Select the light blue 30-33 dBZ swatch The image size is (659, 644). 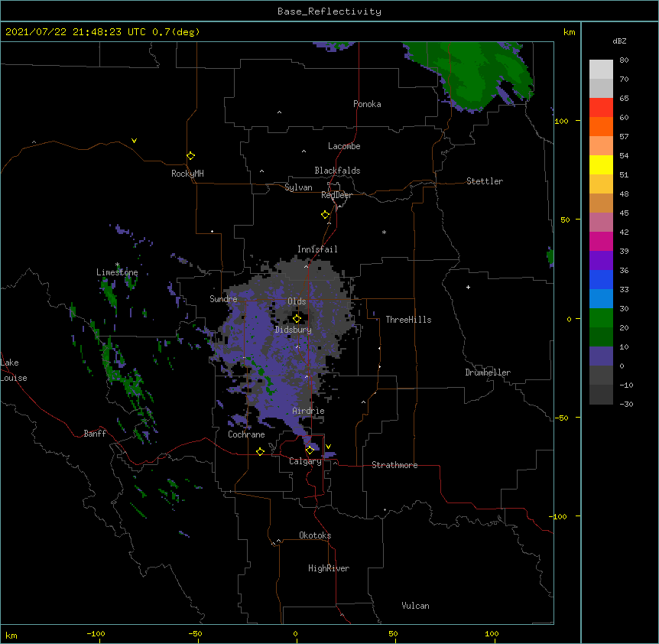(x=601, y=299)
